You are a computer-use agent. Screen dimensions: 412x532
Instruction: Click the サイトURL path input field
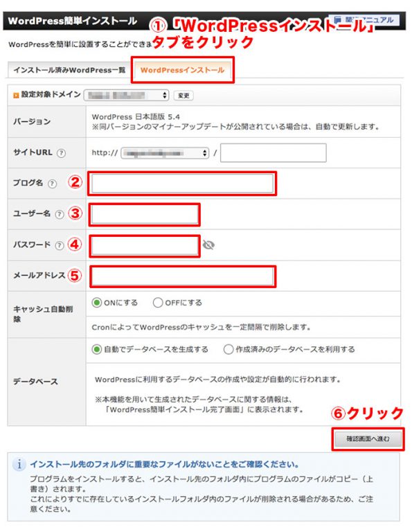tap(274, 152)
